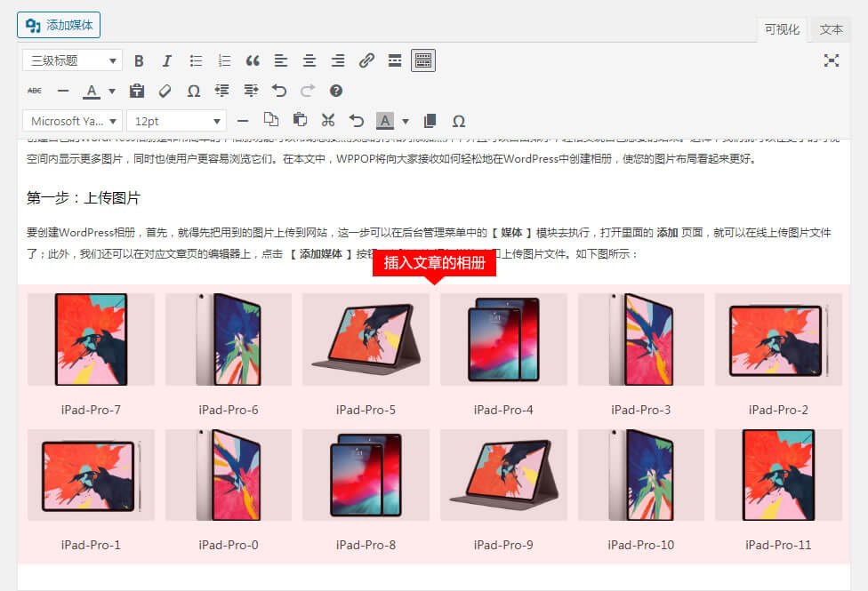Screen dimensions: 868x591
Task: Align text right
Action: tap(338, 60)
